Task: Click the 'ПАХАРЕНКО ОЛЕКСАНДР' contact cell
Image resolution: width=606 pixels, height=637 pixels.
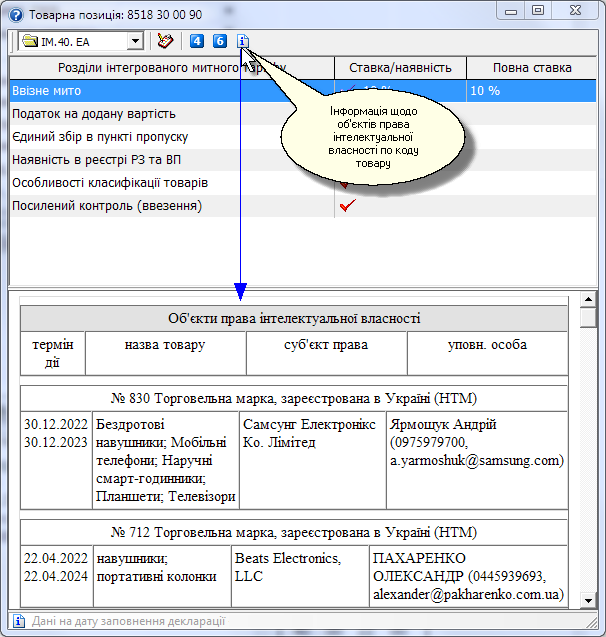Action: coord(468,576)
